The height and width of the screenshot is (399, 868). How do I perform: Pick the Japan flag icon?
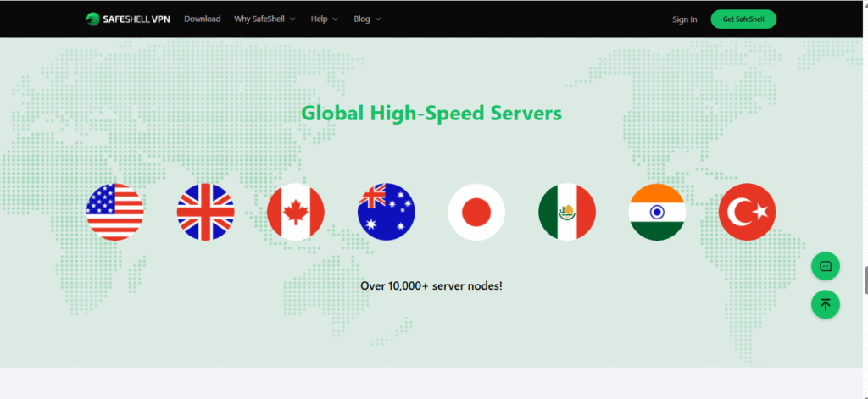click(x=476, y=212)
